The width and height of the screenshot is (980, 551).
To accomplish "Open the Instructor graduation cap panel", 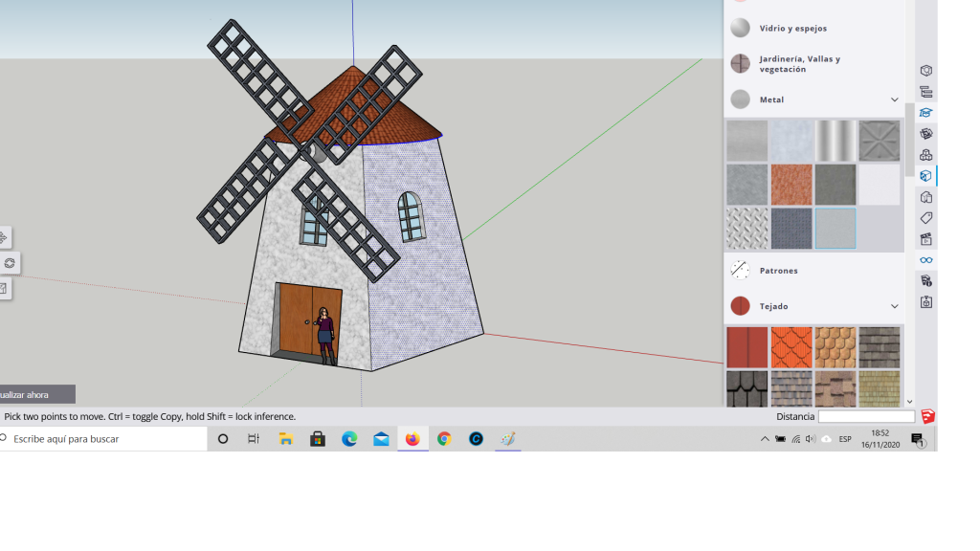I will 925,113.
